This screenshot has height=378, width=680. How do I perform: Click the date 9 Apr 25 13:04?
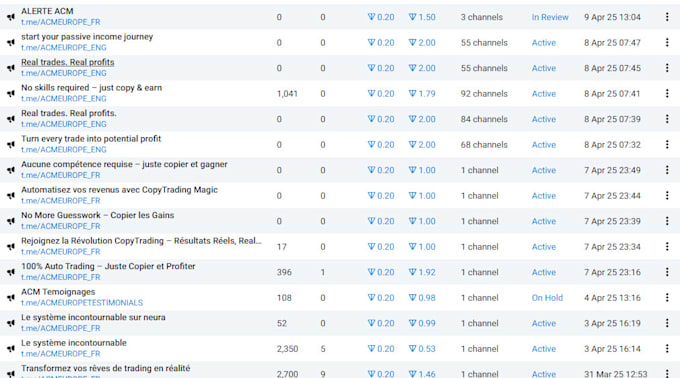pyautogui.click(x=612, y=17)
